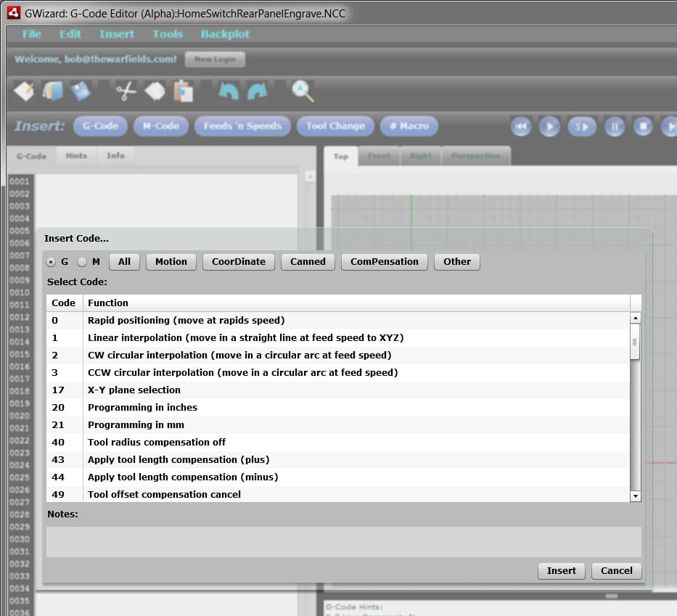This screenshot has height=616, width=677.
Task: Pause the running simulation
Action: (x=615, y=126)
